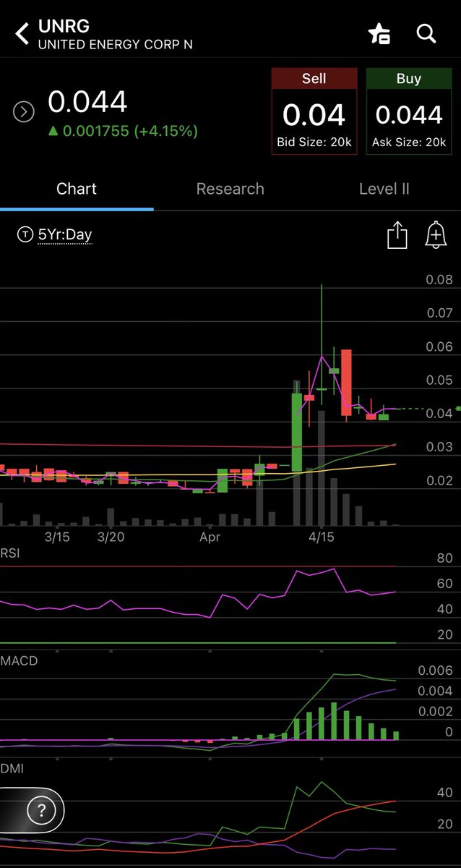This screenshot has height=868, width=461.
Task: Tap the Buy 0.044 box
Action: point(409,111)
